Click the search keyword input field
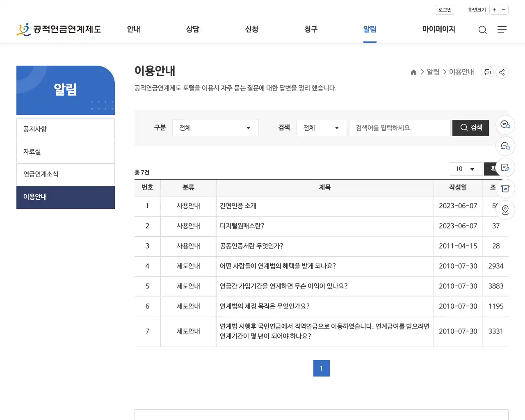Screen dimensions: 525x420 click(x=399, y=128)
